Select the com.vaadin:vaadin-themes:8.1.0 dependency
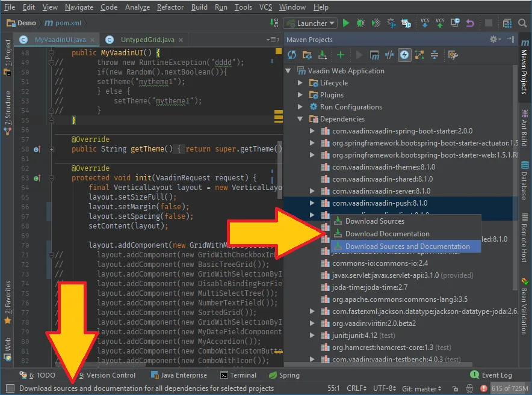 click(x=383, y=167)
